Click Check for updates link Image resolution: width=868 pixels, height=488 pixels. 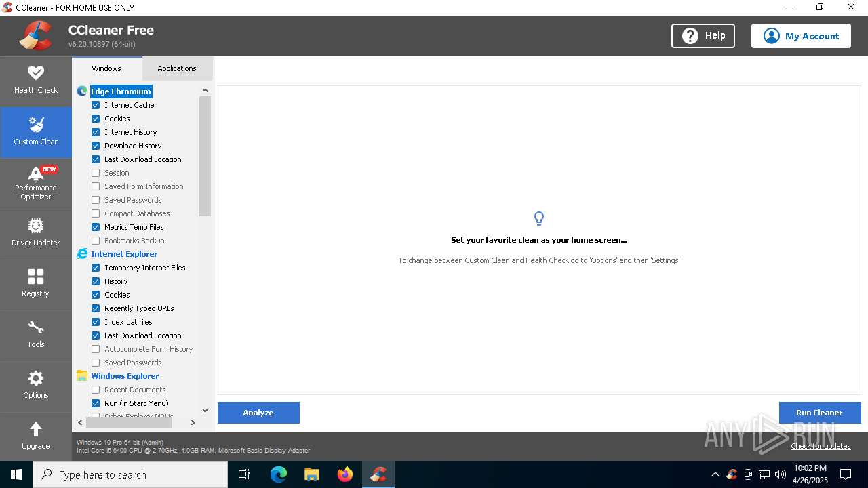coord(821,446)
